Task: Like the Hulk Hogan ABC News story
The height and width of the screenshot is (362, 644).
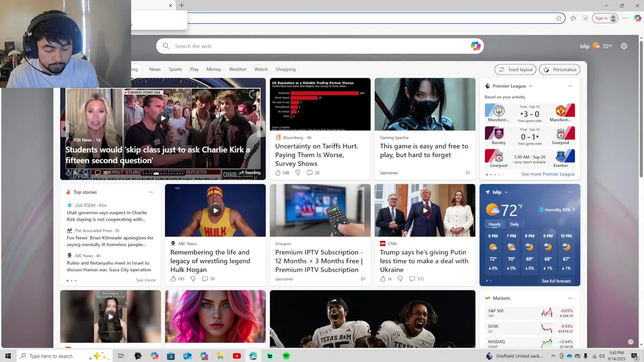Action: pyautogui.click(x=173, y=279)
